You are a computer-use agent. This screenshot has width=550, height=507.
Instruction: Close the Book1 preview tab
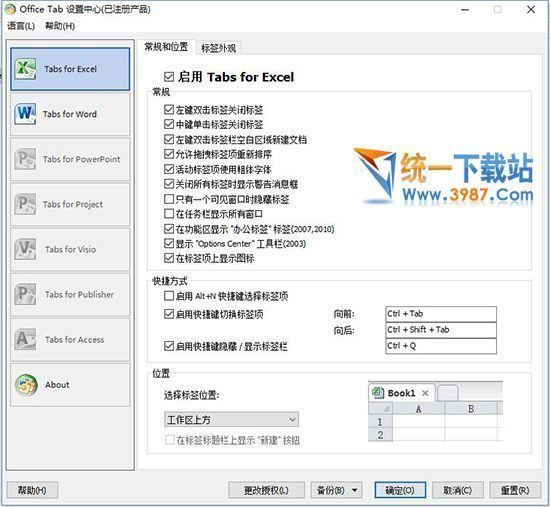click(x=425, y=393)
